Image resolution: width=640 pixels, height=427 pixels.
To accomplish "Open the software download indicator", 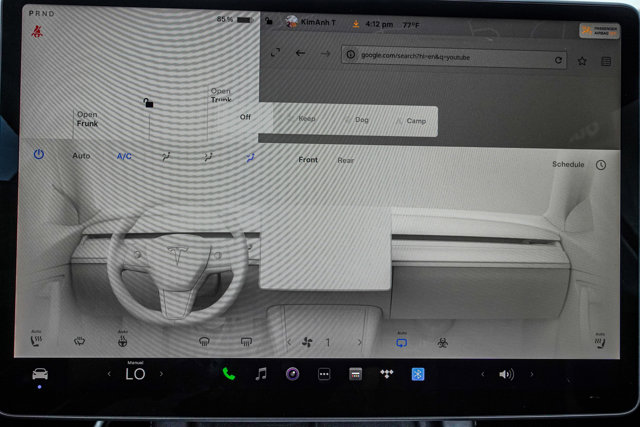I will (356, 24).
